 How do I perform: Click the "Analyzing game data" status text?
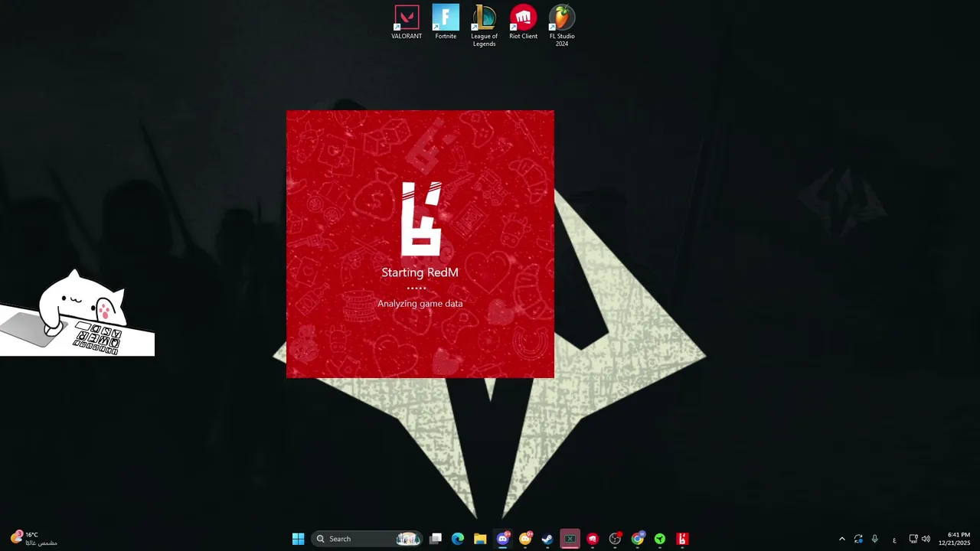pyautogui.click(x=420, y=303)
